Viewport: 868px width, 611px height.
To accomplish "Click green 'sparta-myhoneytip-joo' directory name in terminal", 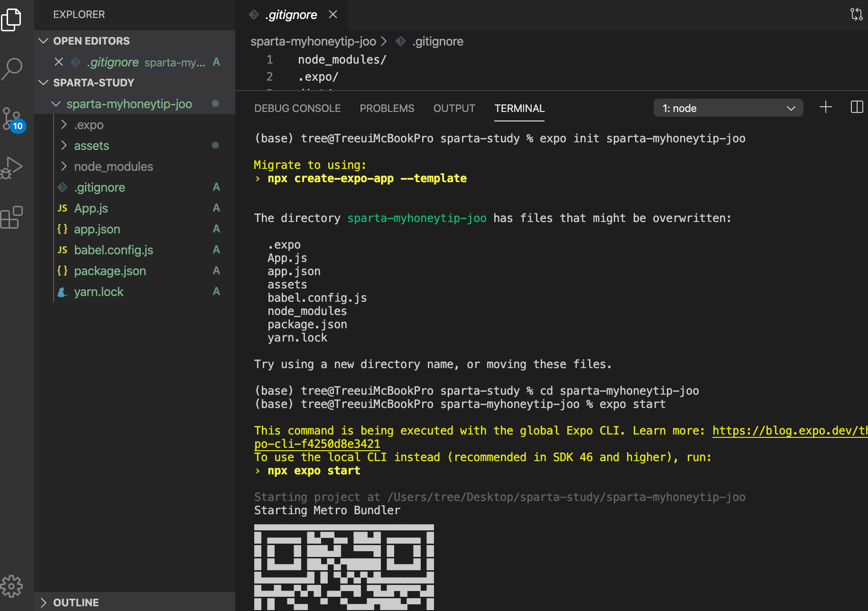I will (x=417, y=218).
